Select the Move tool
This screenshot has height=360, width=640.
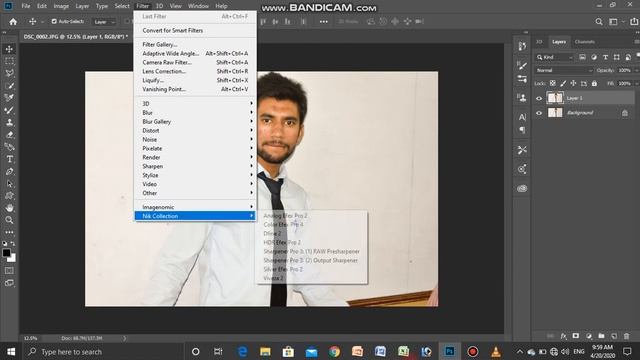click(x=9, y=49)
